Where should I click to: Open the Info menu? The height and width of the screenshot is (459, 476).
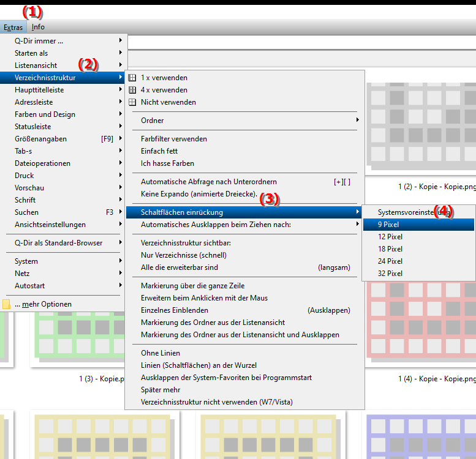[x=38, y=27]
